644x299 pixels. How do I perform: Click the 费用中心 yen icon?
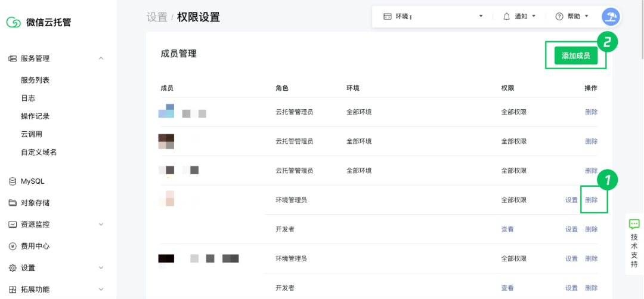click(13, 246)
